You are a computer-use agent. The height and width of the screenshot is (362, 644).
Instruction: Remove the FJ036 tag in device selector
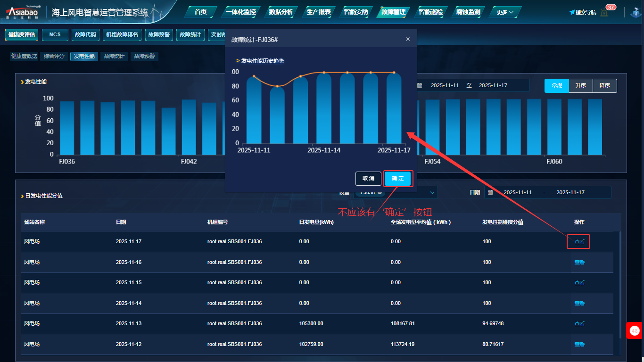(380, 193)
